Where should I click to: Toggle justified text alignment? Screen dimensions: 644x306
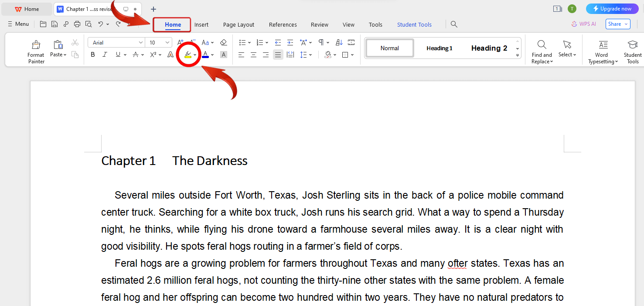[x=278, y=55]
